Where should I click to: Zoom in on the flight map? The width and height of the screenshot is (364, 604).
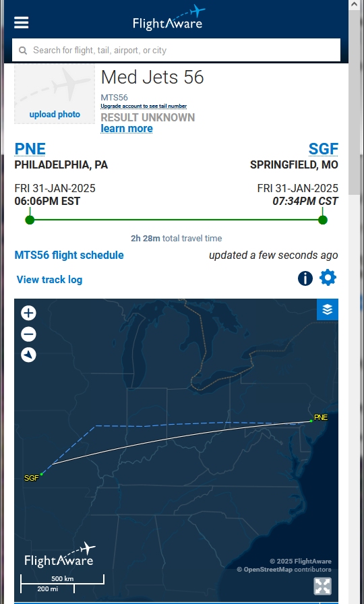(28, 313)
